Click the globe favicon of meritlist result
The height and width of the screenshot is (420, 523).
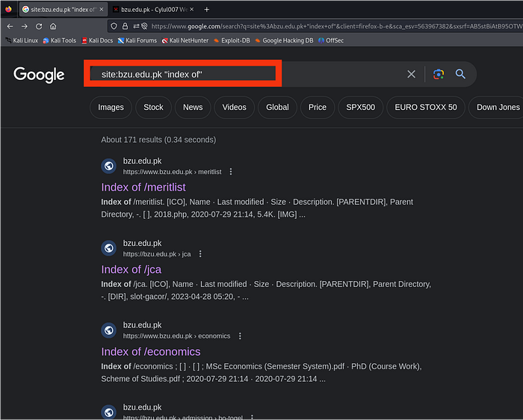[x=109, y=166]
